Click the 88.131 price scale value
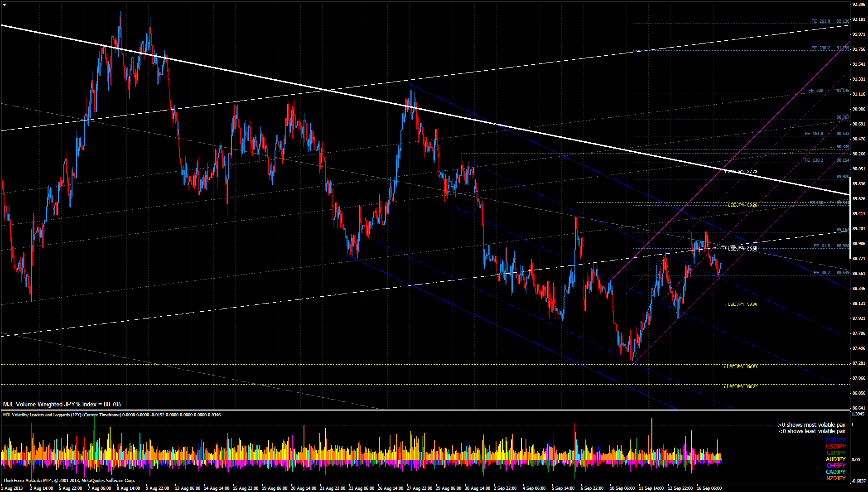The image size is (868, 492). pos(859,304)
